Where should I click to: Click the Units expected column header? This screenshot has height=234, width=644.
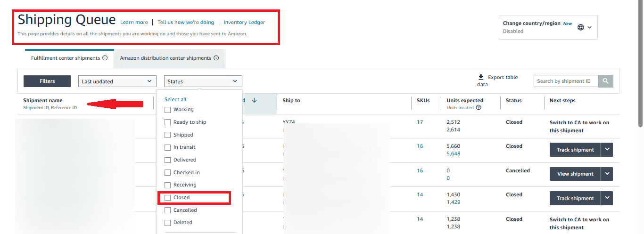465,100
